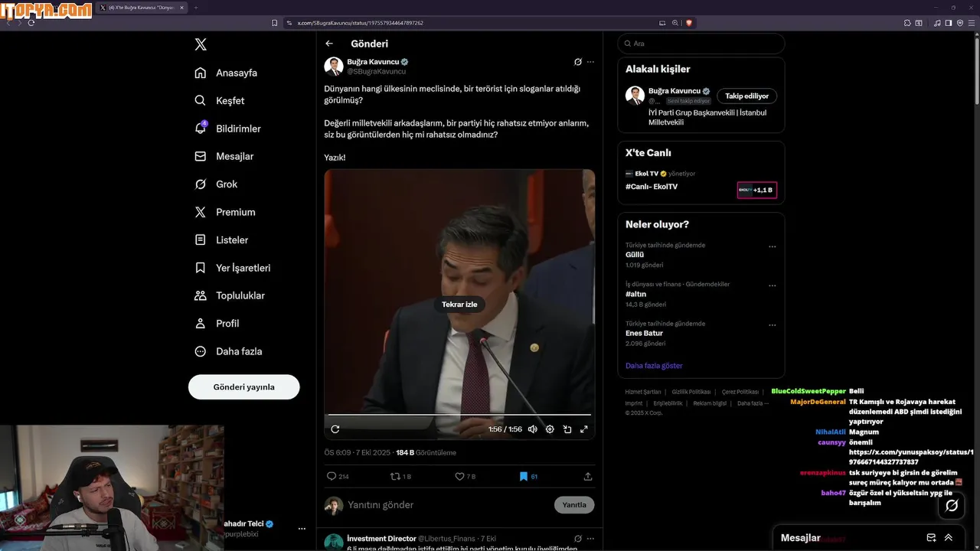Open more options on Buğra Kavuncu's post
Viewport: 980px width, 551px height.
(x=590, y=62)
